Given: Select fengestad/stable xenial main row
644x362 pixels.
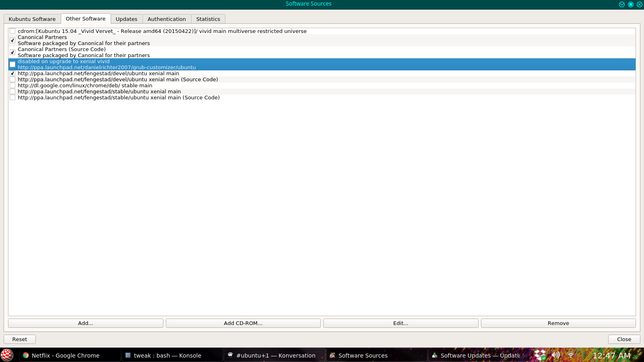Looking at the screenshot, I should (x=322, y=91).
